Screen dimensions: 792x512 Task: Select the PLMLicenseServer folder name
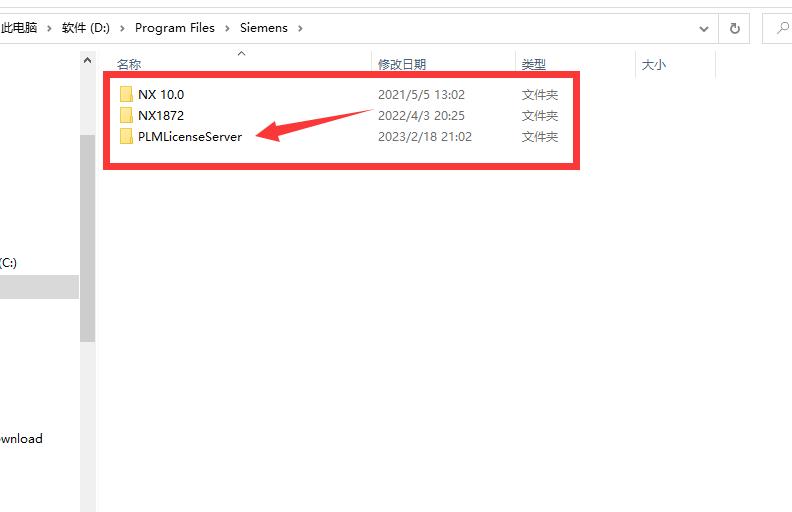click(190, 137)
